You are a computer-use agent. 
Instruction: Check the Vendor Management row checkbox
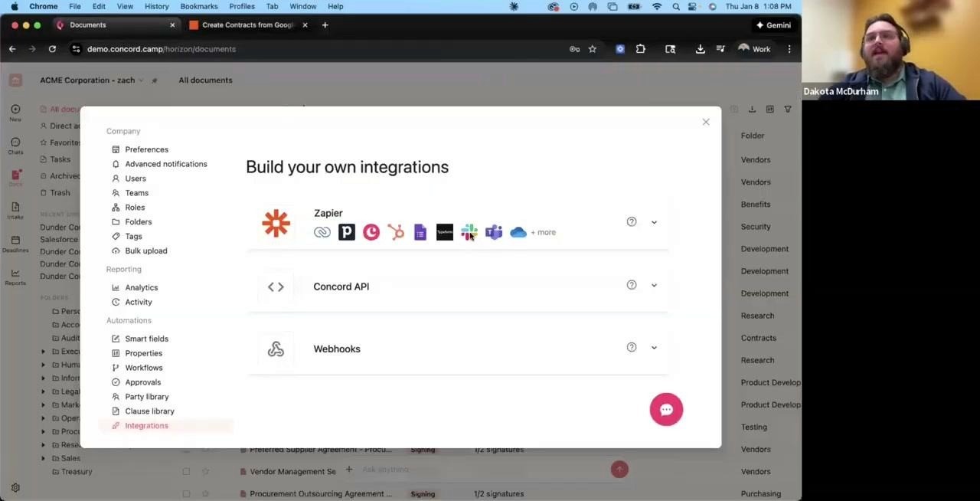(x=186, y=472)
